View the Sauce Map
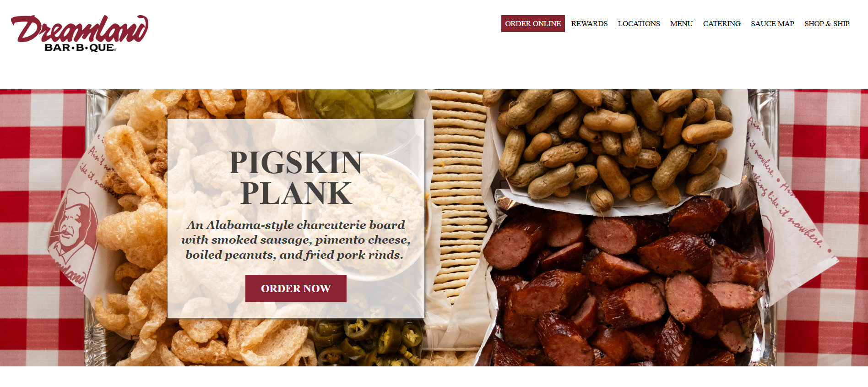The height and width of the screenshot is (387, 868). (x=772, y=23)
